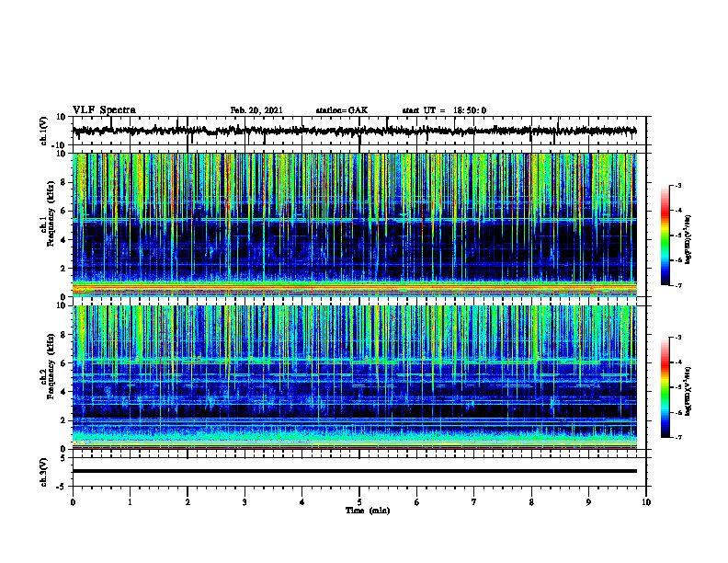Click time axis tick label "4"
Viewport: 728px width, 563px height.
coord(302,502)
